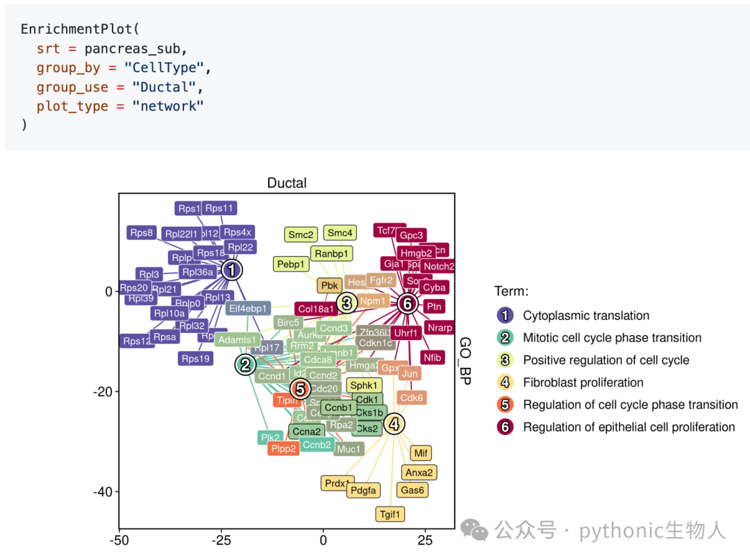
Task: Click the Rps19 gene label
Action: coord(195,358)
